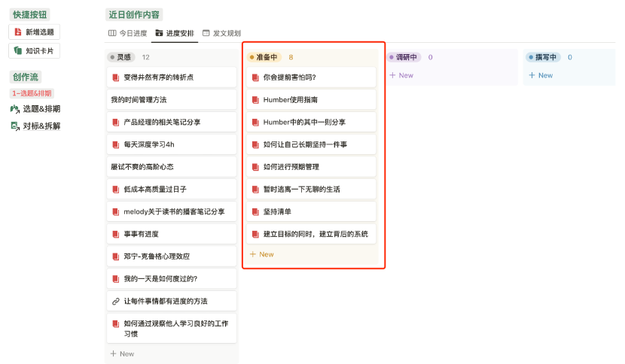
Task: Click the 选题&排期 sidebar icon
Action: (x=15, y=109)
